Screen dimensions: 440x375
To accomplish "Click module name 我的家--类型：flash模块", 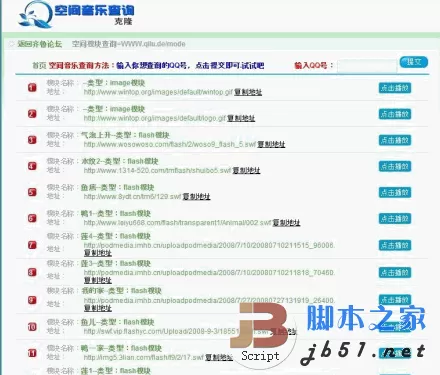I will (x=121, y=291).
